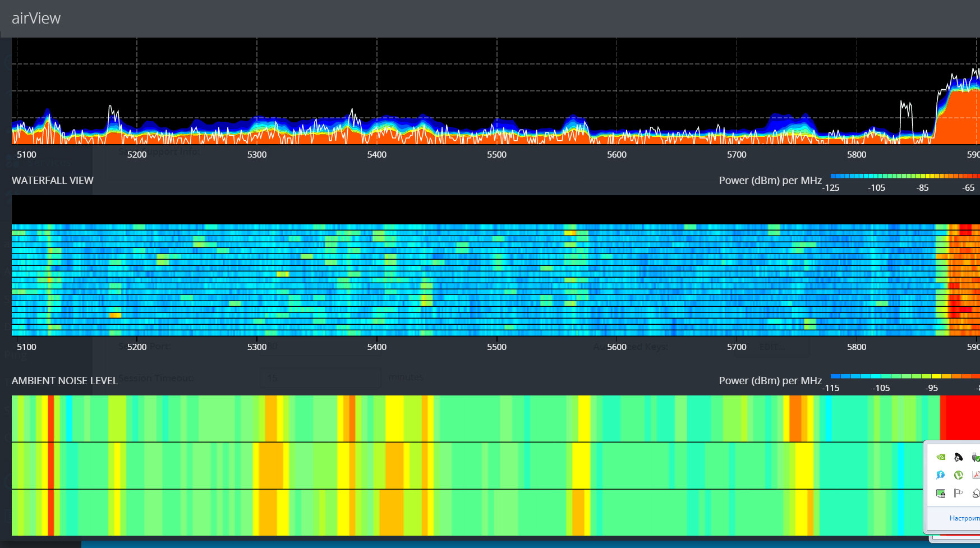Screen dimensions: 980x548
Task: Click the blue speech bubble 'f' tray icon
Action: (x=941, y=475)
